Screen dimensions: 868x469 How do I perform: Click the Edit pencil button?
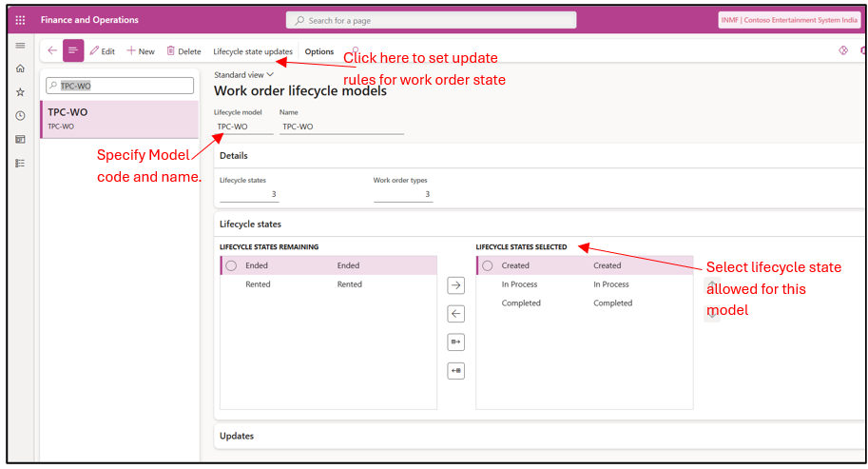click(x=103, y=51)
